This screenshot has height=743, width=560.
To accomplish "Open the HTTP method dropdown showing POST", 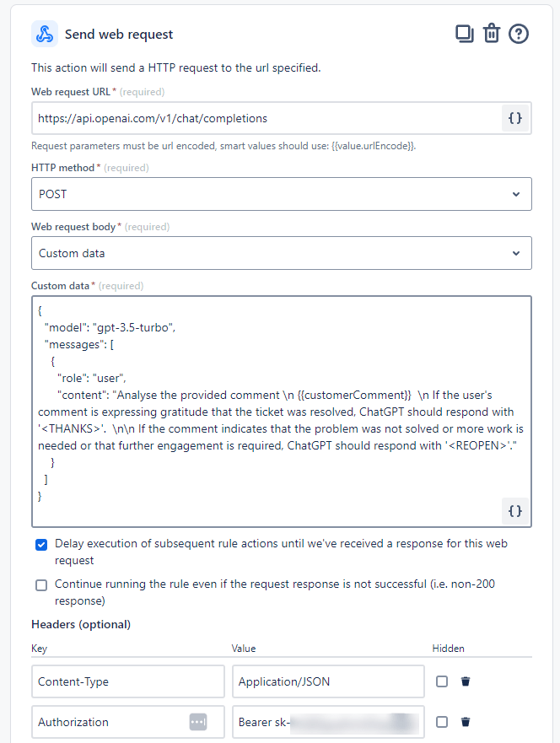I will pos(282,194).
